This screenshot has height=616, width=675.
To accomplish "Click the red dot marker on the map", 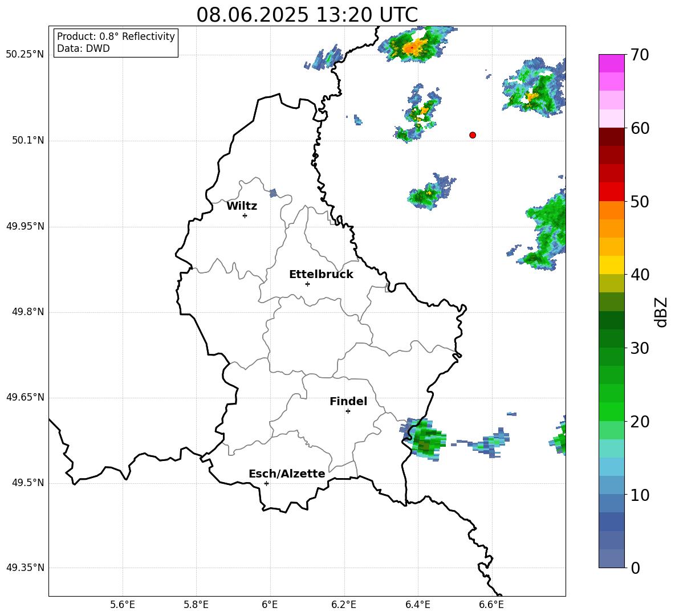I will [473, 135].
